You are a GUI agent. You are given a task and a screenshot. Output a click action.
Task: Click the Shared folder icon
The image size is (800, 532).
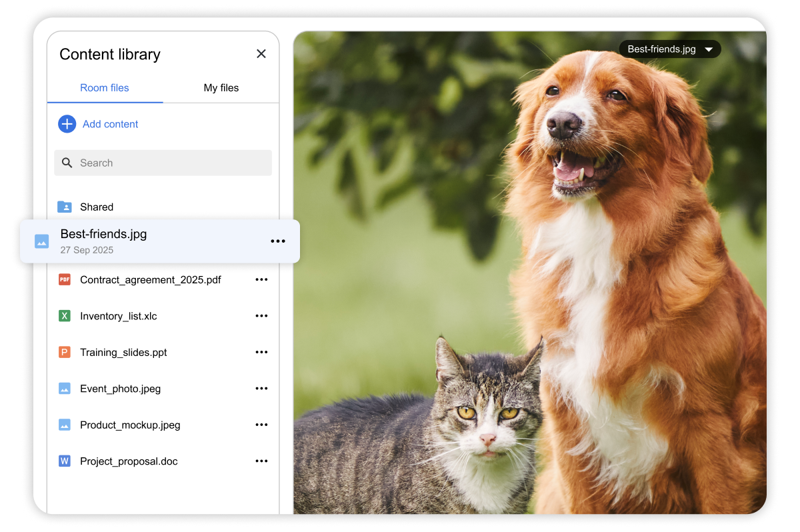click(65, 207)
